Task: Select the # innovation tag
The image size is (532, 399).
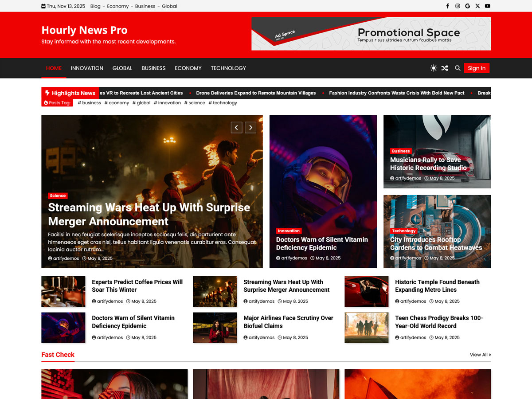Action: pyautogui.click(x=167, y=103)
